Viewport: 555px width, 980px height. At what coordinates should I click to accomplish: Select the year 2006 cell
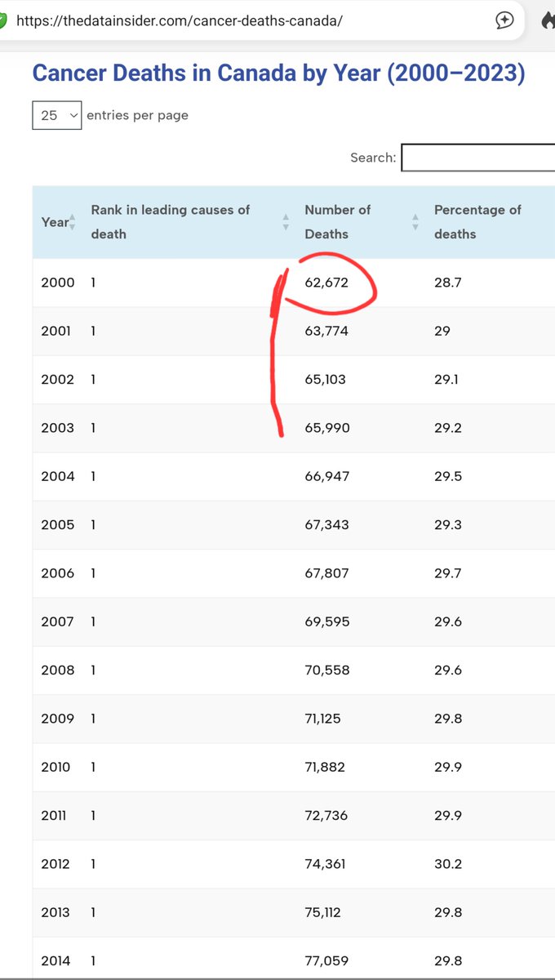pyautogui.click(x=57, y=573)
